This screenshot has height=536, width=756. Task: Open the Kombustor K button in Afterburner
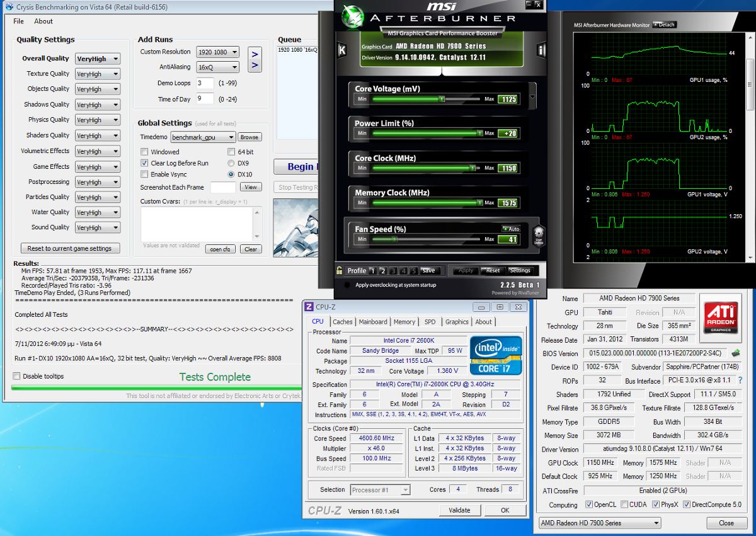tap(342, 50)
